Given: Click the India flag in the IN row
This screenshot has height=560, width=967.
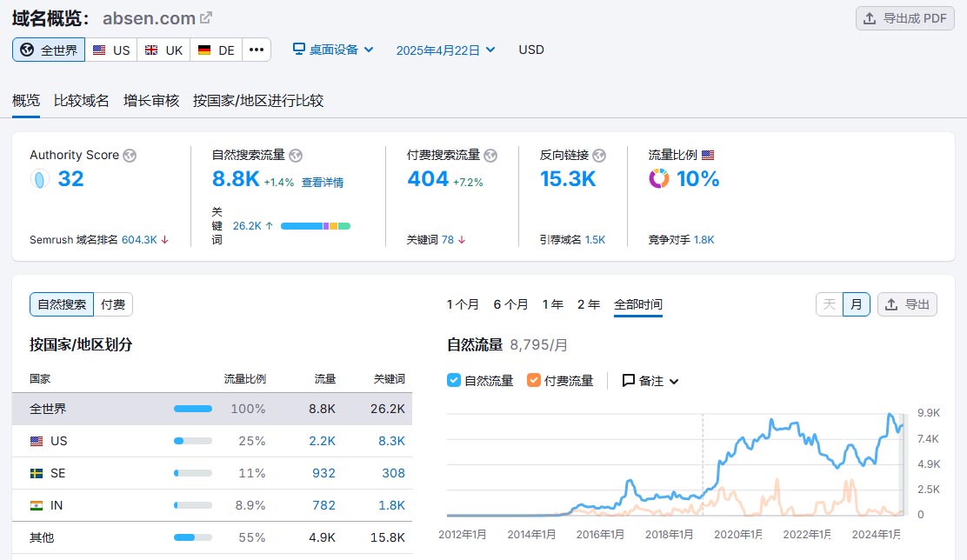Looking at the screenshot, I should point(37,505).
